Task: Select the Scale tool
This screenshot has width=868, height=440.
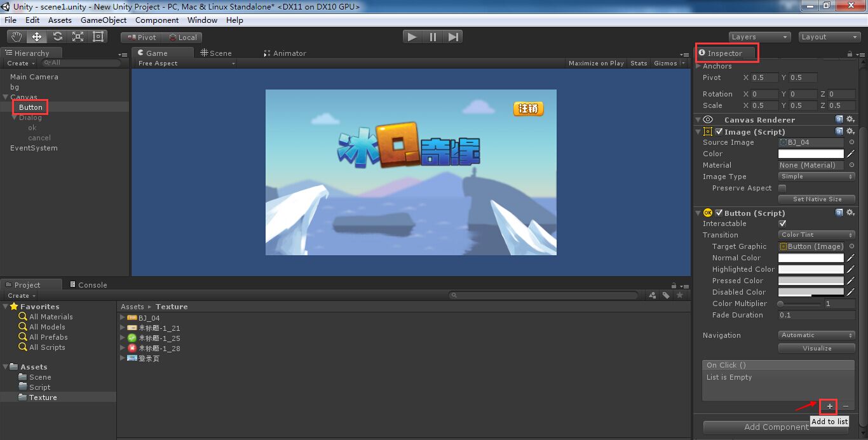Action: (77, 36)
